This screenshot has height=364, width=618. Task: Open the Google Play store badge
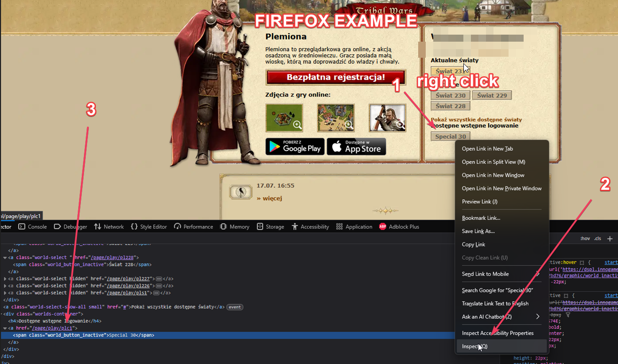pos(295,147)
